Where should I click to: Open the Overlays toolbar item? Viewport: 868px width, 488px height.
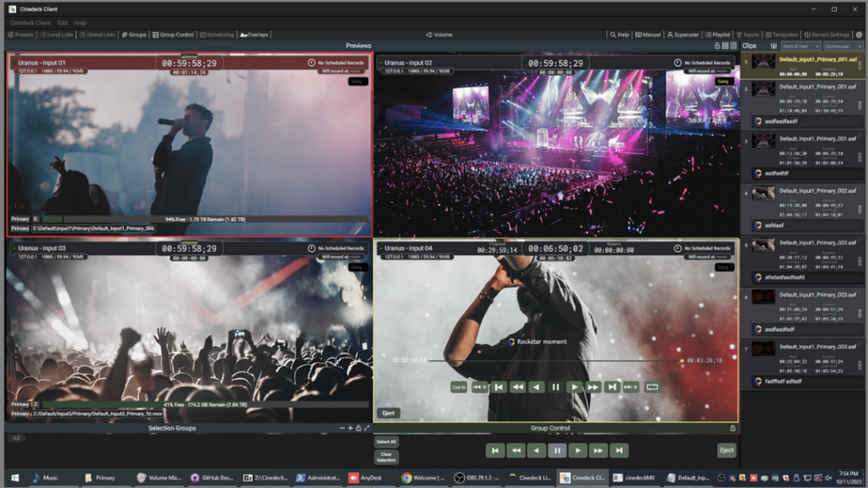pyautogui.click(x=254, y=35)
